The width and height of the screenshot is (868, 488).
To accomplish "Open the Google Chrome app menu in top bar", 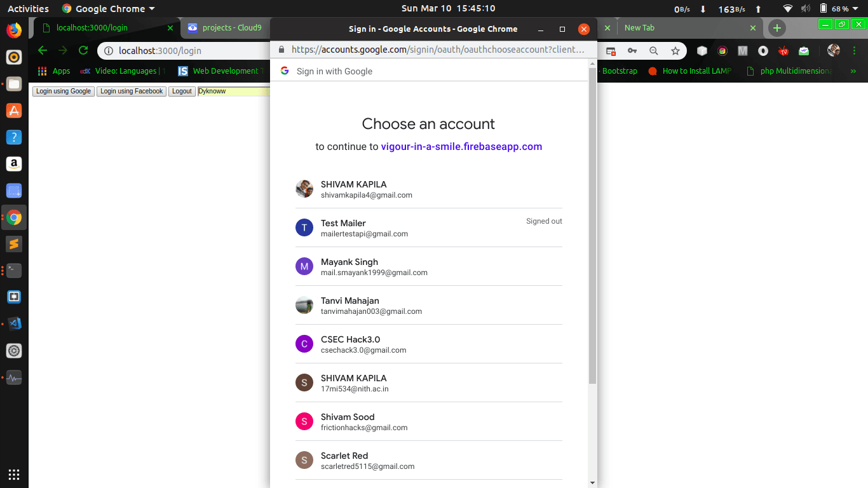I will (109, 9).
